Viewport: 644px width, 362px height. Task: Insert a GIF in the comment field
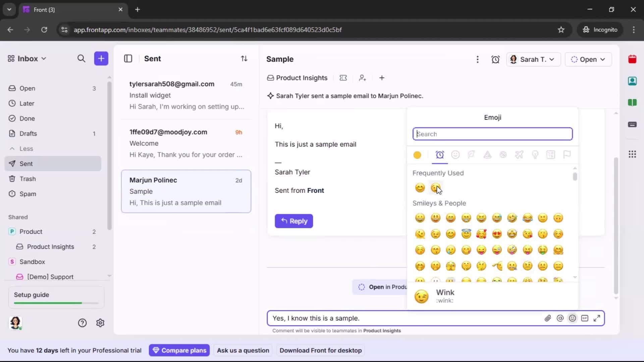click(x=585, y=318)
